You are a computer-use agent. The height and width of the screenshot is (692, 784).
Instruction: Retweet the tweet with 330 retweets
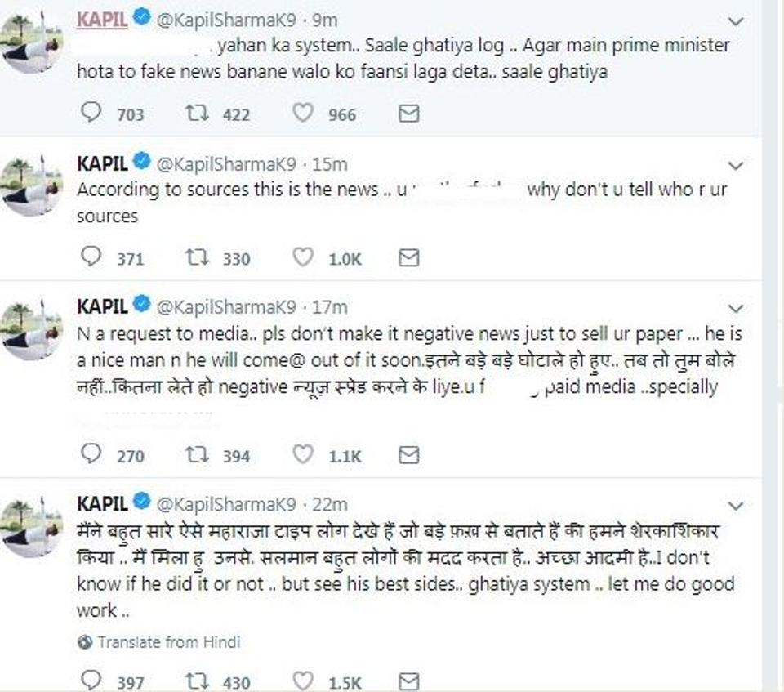[197, 257]
